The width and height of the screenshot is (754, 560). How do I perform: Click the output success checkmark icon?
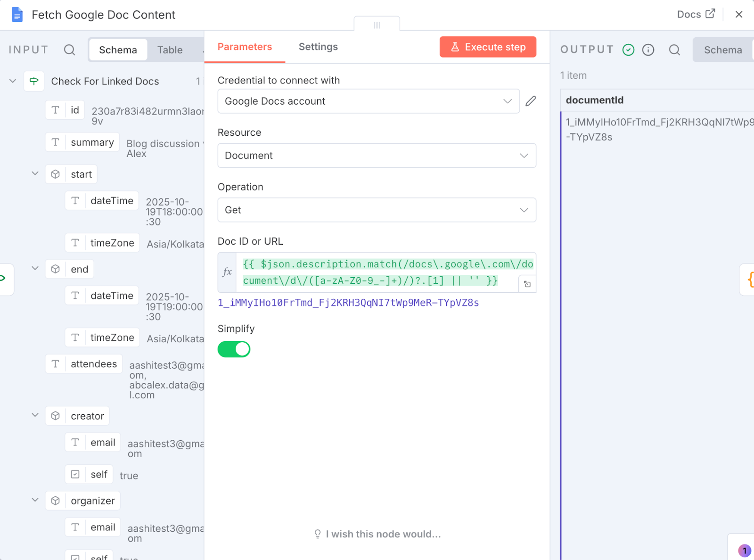[628, 50]
